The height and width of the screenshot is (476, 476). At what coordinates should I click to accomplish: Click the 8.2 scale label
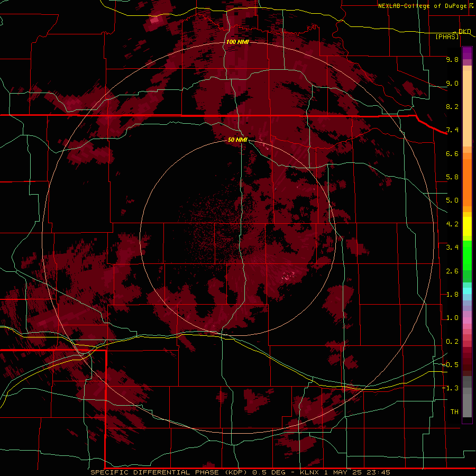coord(452,106)
